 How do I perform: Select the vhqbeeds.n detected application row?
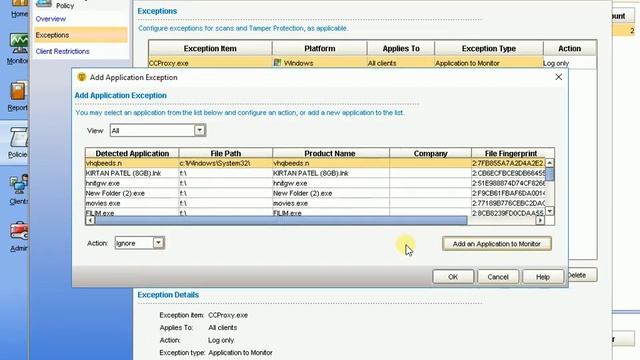coord(315,163)
